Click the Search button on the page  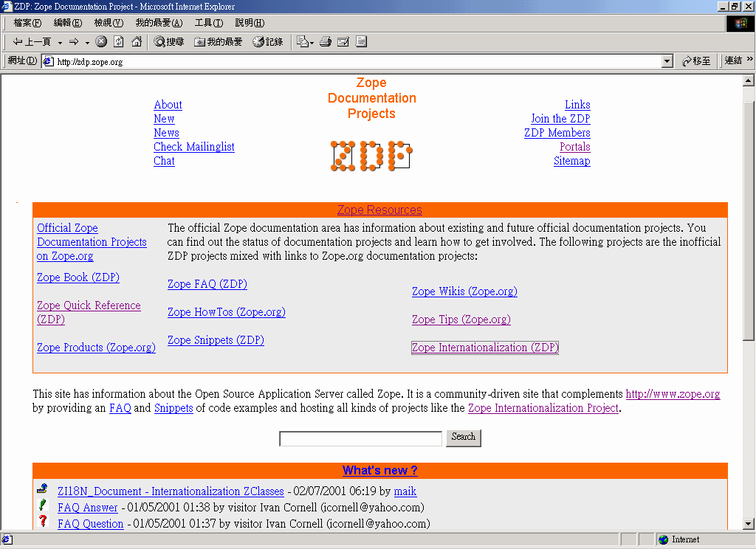click(464, 438)
